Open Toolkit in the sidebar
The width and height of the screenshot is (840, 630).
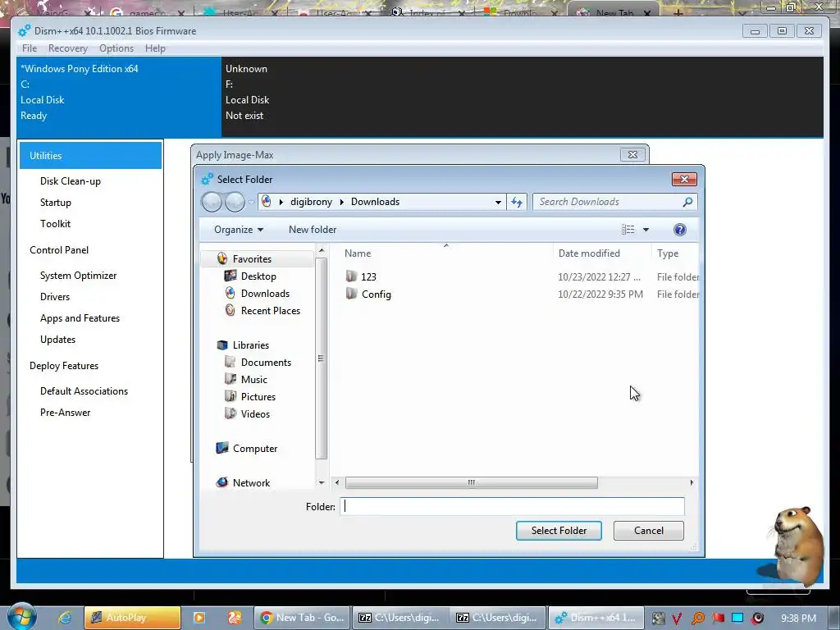(55, 224)
